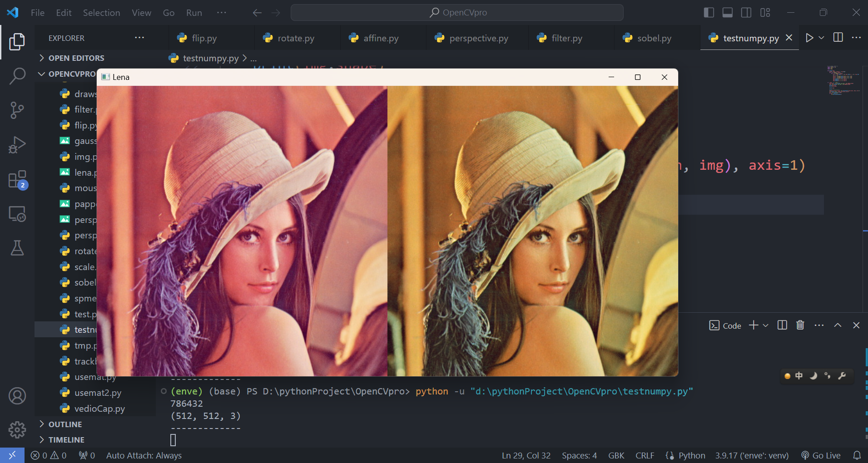Toggle bottom panel layout button
868x463 pixels.
pos(727,13)
